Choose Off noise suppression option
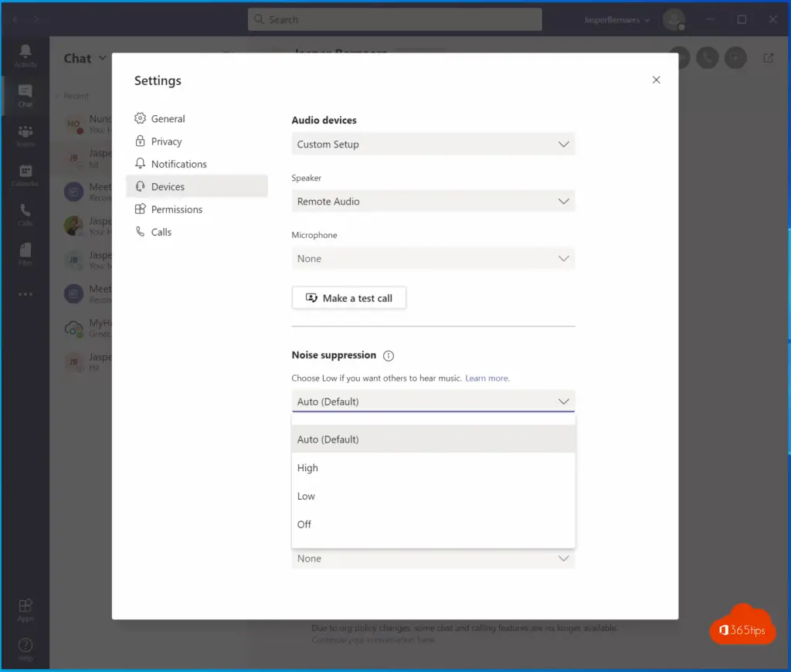Viewport: 791px width, 672px height. [433, 524]
